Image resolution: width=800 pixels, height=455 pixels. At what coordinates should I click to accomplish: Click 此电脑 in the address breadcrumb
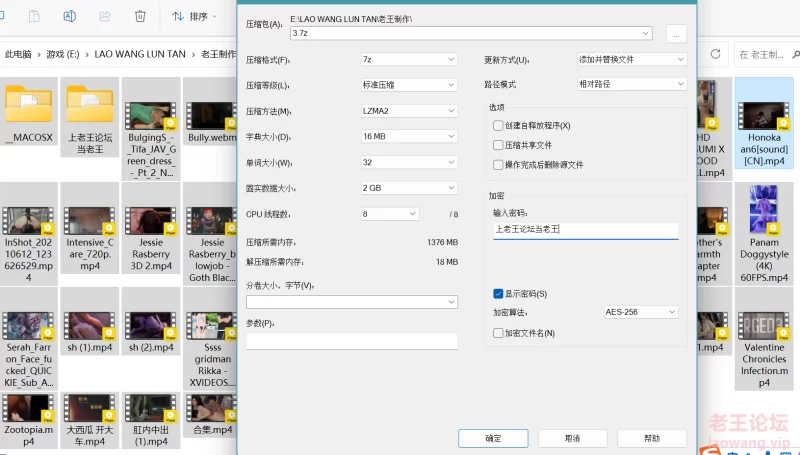pos(18,54)
